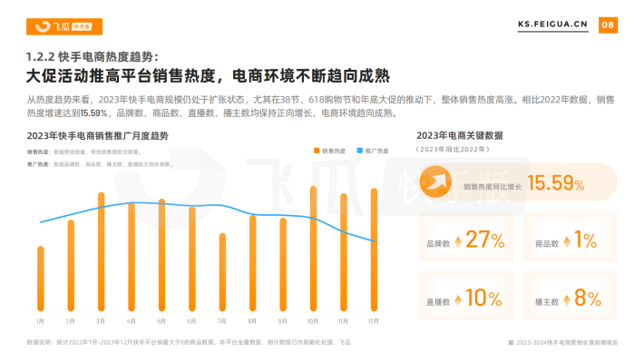Click the 2023年电商关键数据 heading

point(460,135)
